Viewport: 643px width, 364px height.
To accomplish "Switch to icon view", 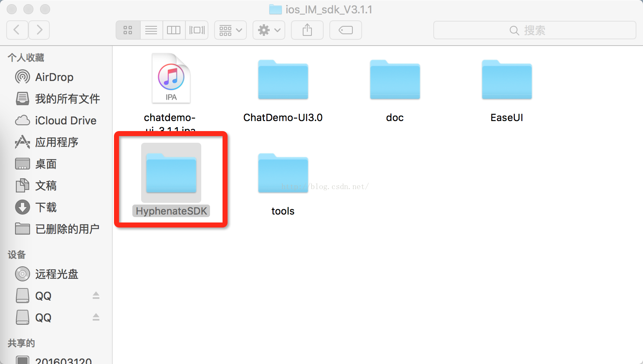I will [x=128, y=30].
